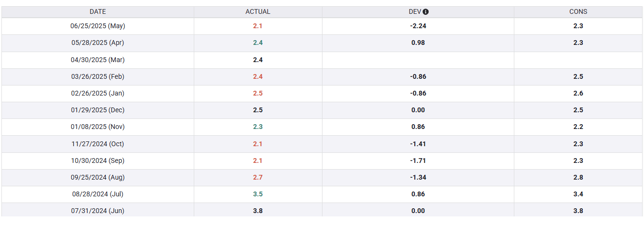Image resolution: width=644 pixels, height=225 pixels.
Task: Select the 05/28/2025 (Apr) date cell
Action: tap(98, 43)
